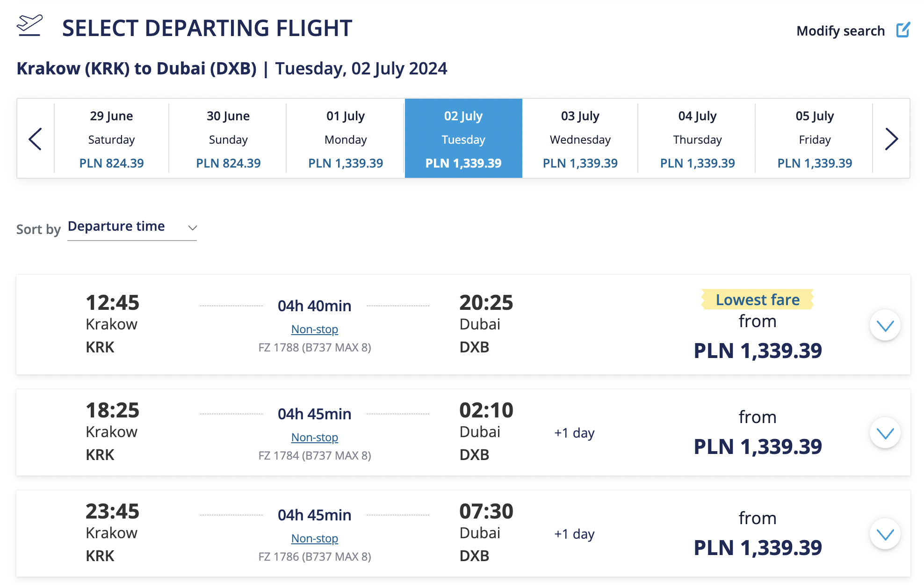The width and height of the screenshot is (924, 585).
Task: Click the Modify search text link
Action: point(840,31)
